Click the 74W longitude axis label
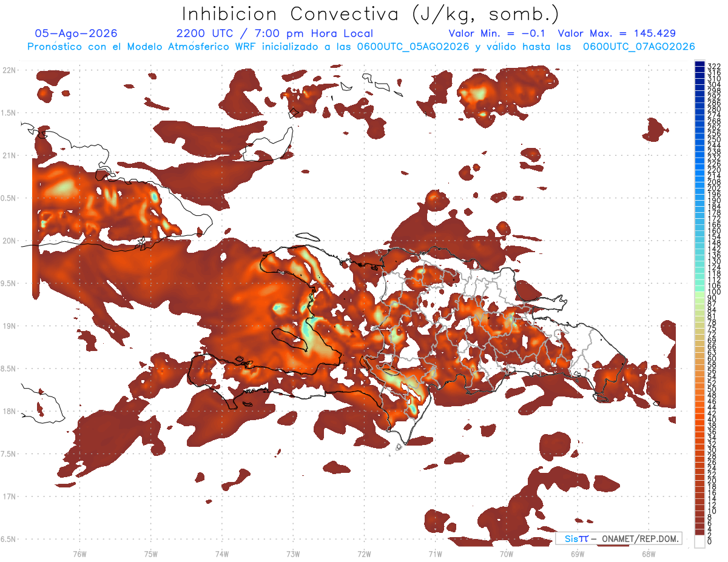The height and width of the screenshot is (562, 728). tap(221, 554)
